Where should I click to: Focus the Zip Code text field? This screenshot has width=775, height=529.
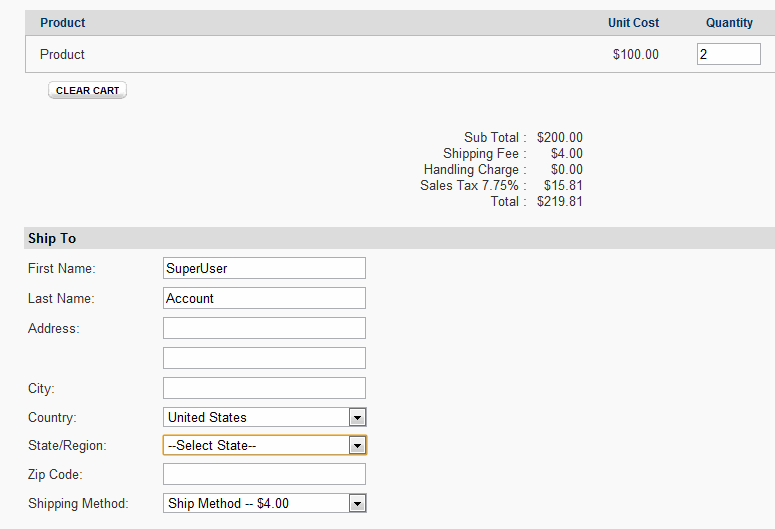pos(264,474)
